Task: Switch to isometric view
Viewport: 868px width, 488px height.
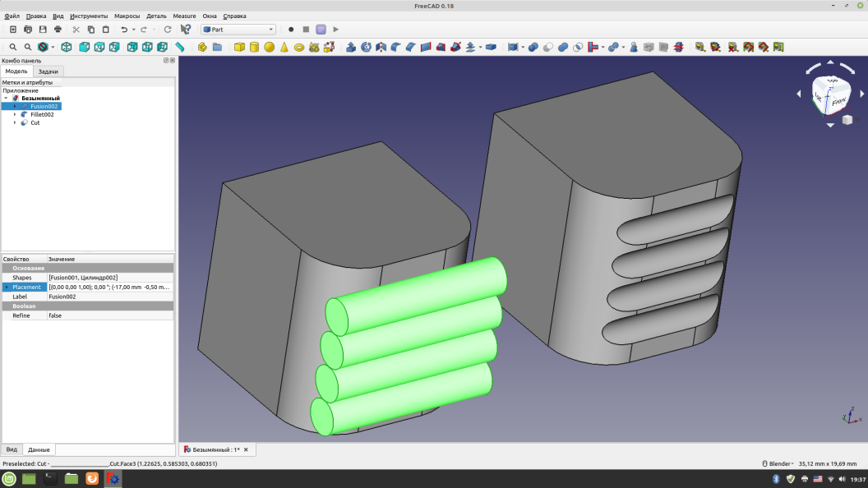Action: pyautogui.click(x=67, y=47)
